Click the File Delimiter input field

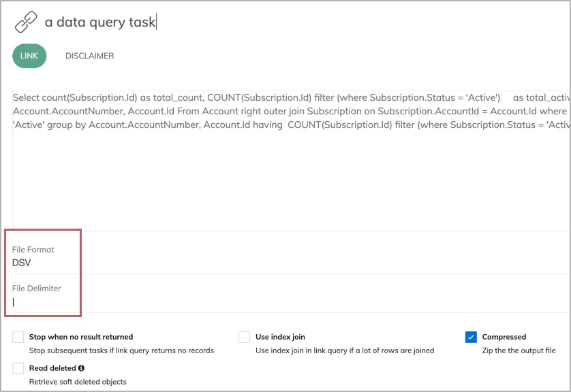[x=292, y=301]
